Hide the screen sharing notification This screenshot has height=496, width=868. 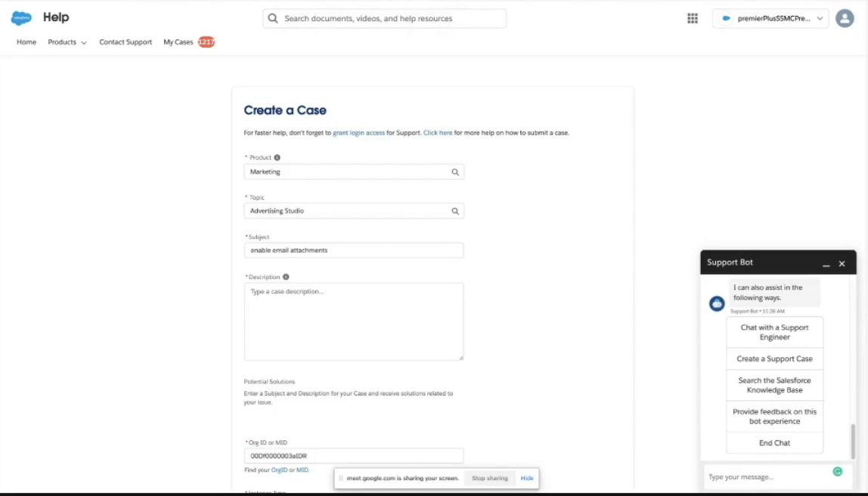[x=526, y=479]
